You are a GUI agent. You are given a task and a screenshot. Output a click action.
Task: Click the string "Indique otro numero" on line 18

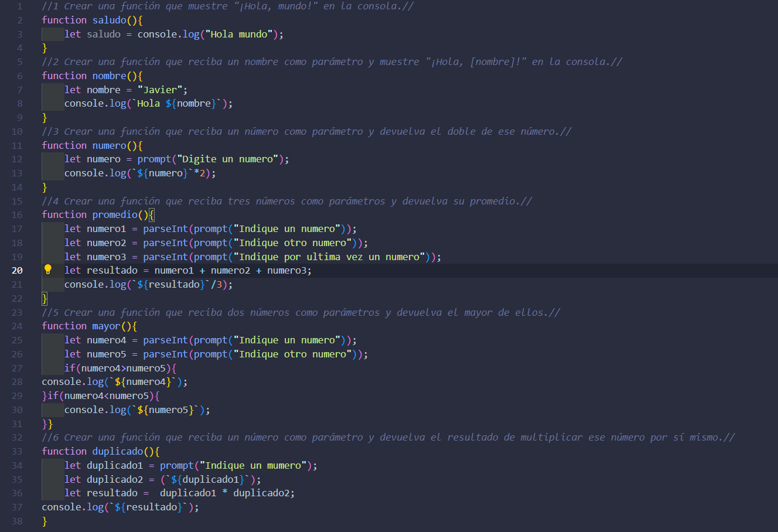pos(293,243)
